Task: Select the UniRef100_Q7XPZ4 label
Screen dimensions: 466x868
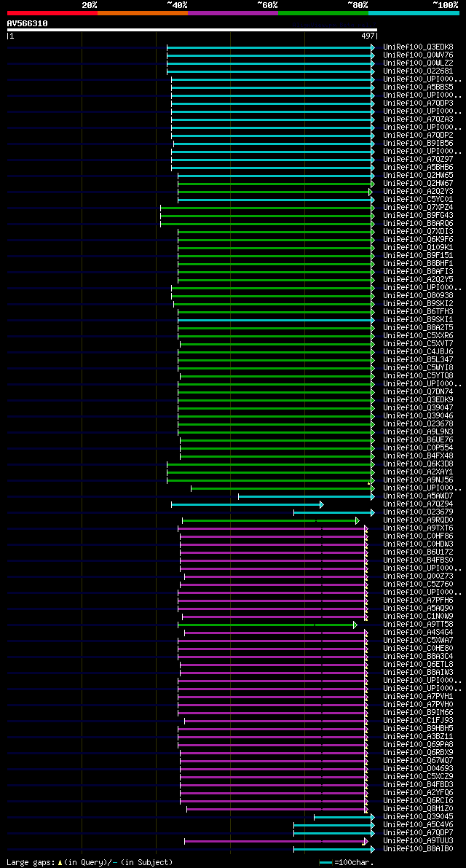Action: point(418,208)
